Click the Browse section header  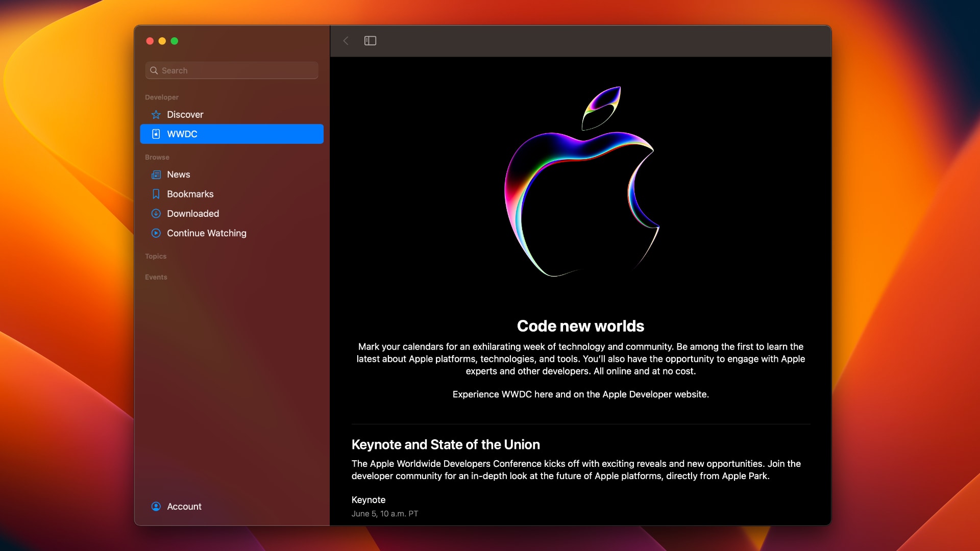click(157, 158)
